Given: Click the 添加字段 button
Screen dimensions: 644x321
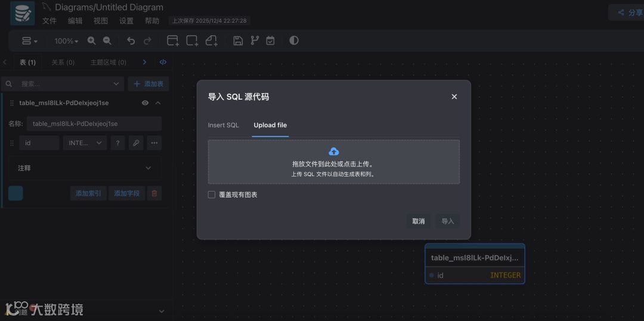Looking at the screenshot, I should [x=127, y=193].
